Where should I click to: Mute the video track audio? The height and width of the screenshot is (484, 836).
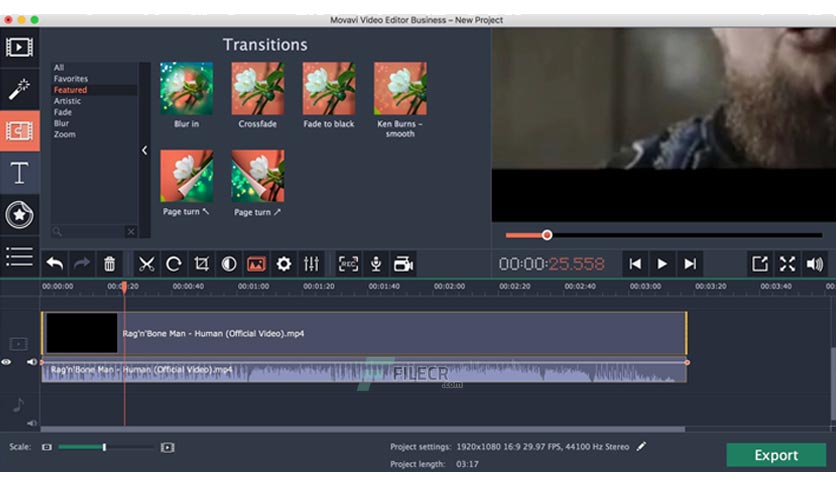point(32,362)
